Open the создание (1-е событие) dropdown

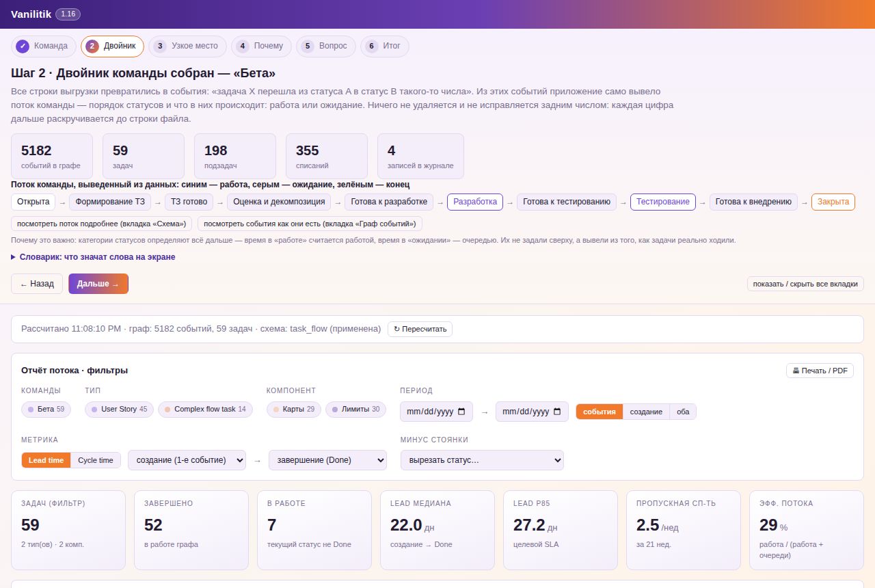coord(187,460)
